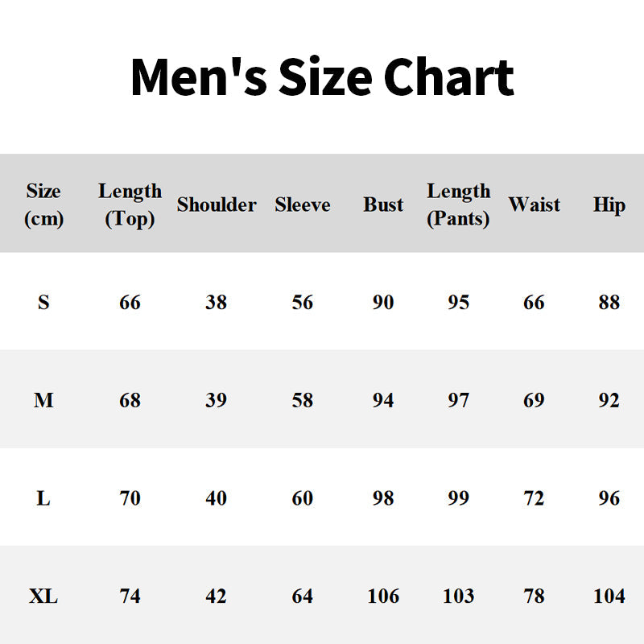The width and height of the screenshot is (644, 644).
Task: Select the Sleeve value 60 for L
Action: click(303, 498)
